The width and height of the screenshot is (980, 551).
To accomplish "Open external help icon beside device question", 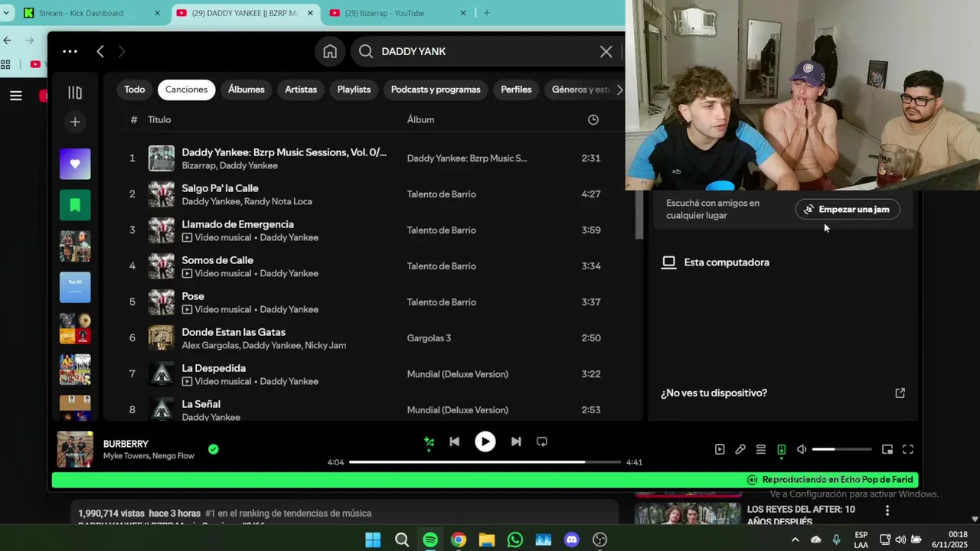I will pyautogui.click(x=900, y=393).
